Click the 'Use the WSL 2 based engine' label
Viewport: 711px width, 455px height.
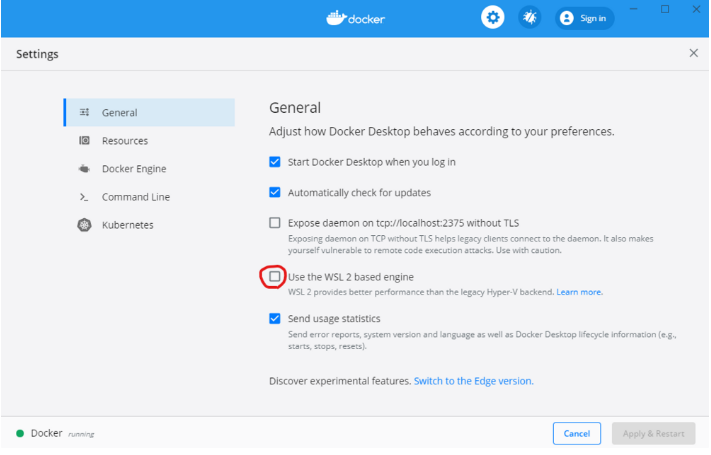(351, 277)
